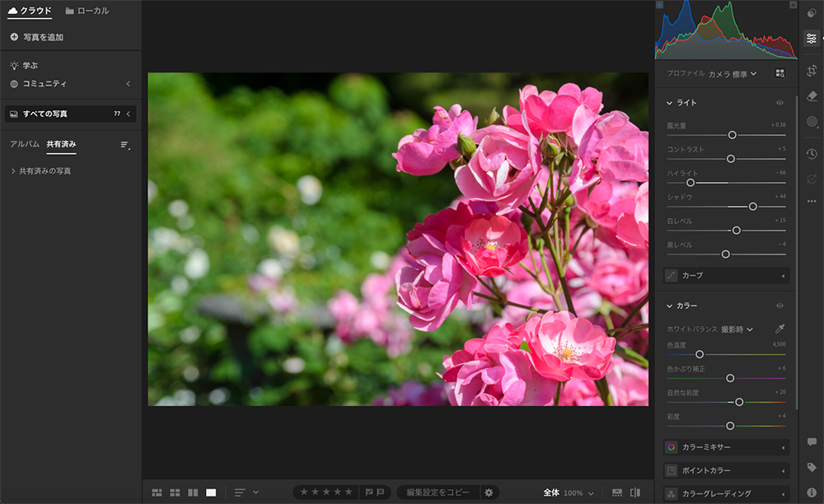Open the 100% zoom level dropdown
This screenshot has width=824, height=504.
pyautogui.click(x=578, y=493)
